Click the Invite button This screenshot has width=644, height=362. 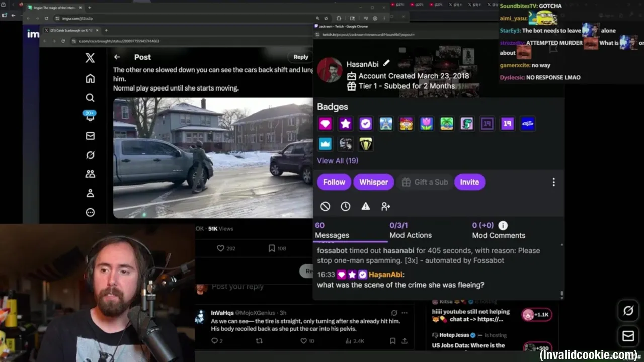click(469, 182)
